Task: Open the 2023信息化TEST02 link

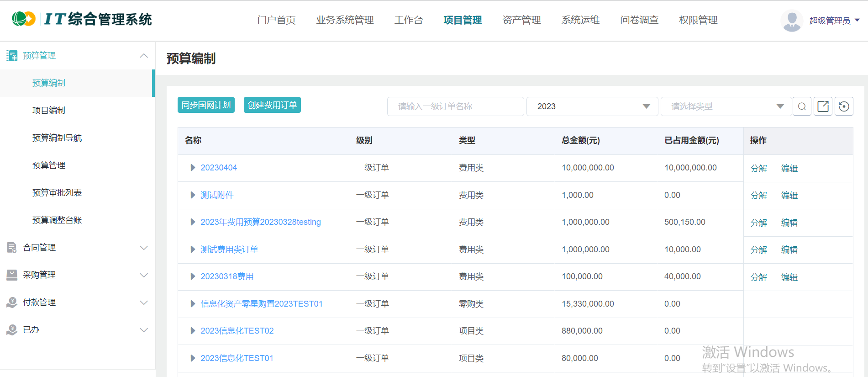Action: (x=237, y=331)
